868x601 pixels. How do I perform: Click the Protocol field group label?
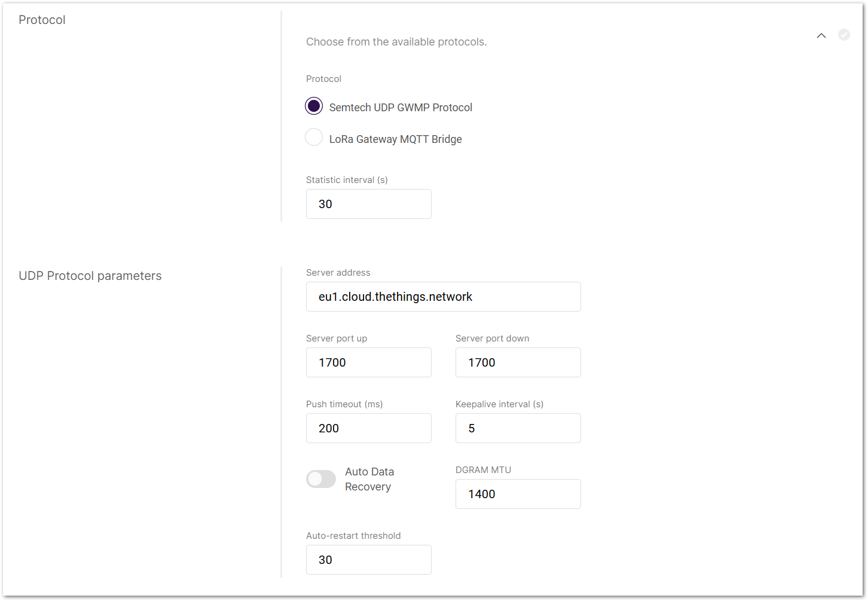[x=323, y=78]
